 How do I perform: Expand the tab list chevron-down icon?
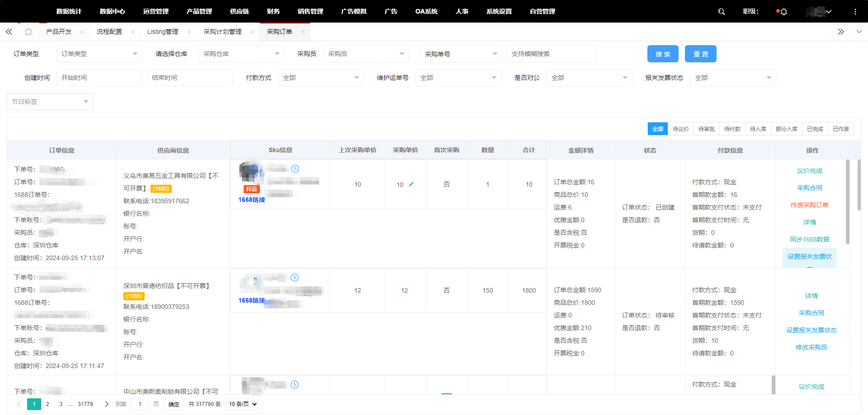pyautogui.click(x=858, y=32)
